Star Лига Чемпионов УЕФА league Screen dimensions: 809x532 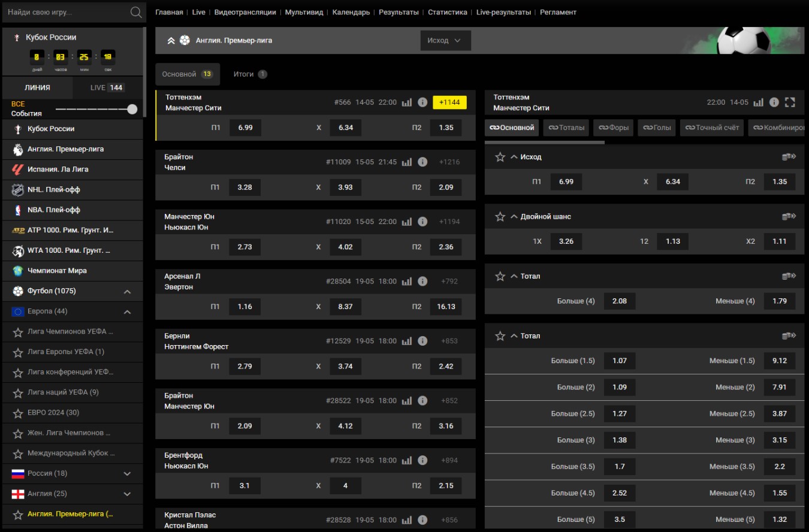click(18, 331)
